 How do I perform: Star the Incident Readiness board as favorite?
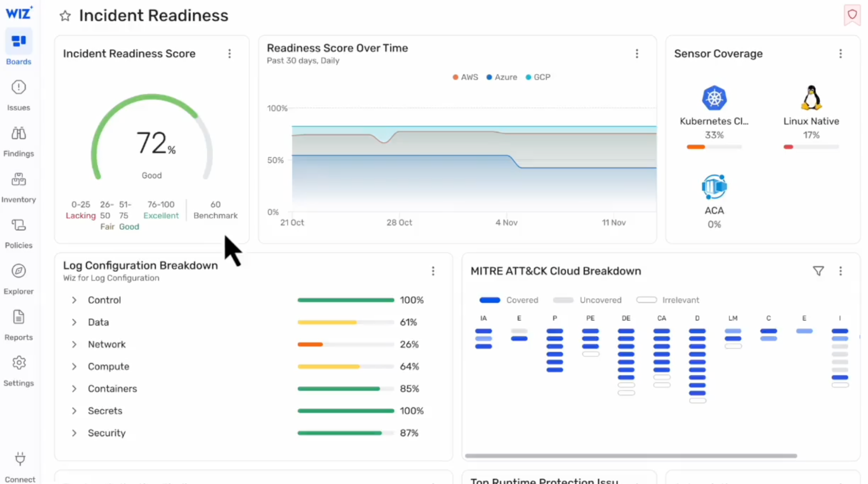[x=65, y=16]
